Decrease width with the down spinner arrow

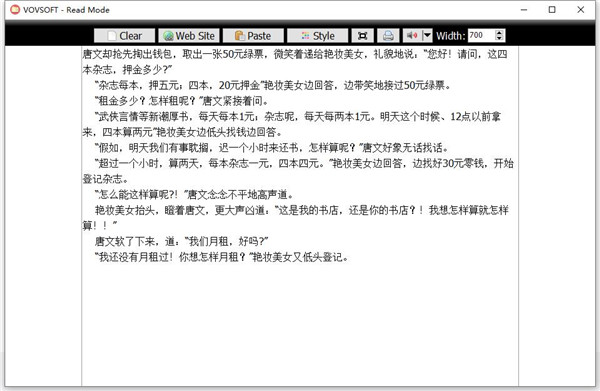[499, 38]
